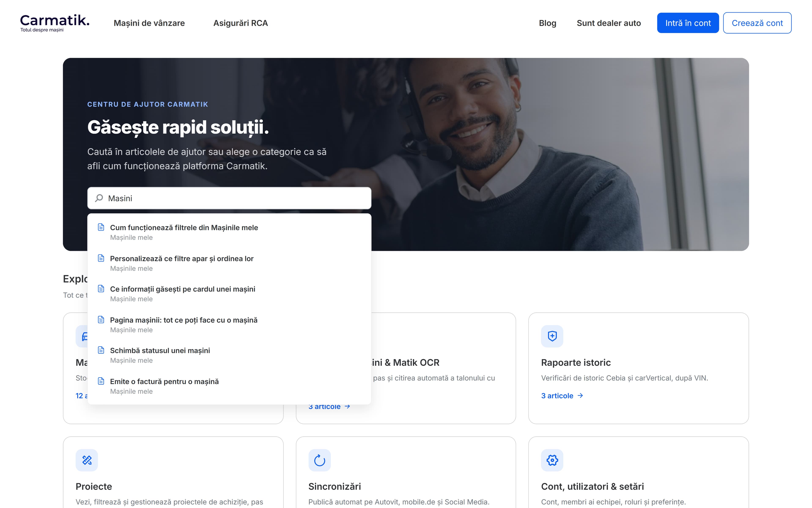Viewport: 812px width, 508px height.
Task: Click 'Cont, membri ai echipei, roluri' description
Action: click(x=613, y=502)
